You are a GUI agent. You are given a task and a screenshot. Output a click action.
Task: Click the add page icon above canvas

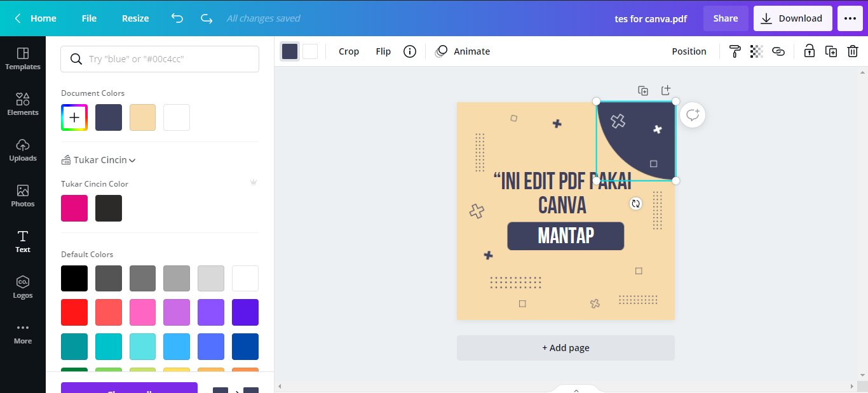(666, 90)
